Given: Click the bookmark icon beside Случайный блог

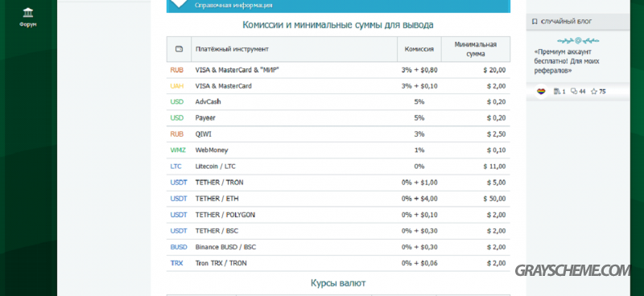Looking at the screenshot, I should 534,22.
